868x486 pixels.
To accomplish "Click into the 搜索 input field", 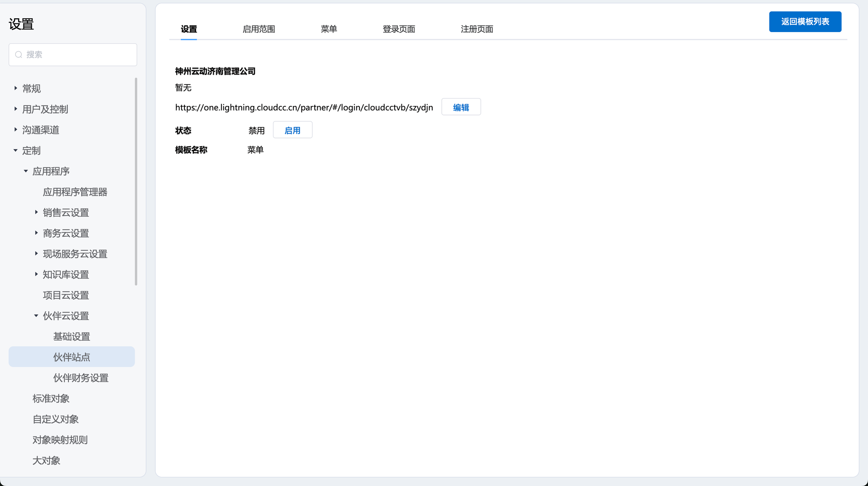I will 78,55.
